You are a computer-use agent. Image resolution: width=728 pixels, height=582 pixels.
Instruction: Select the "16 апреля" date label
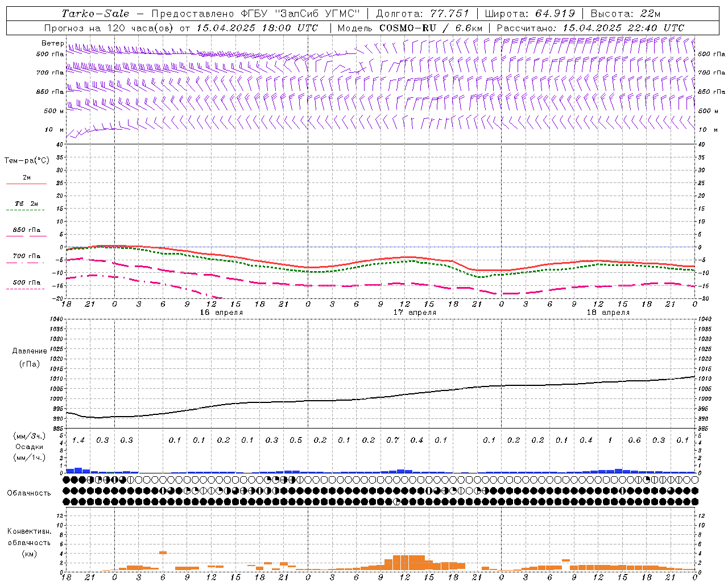pos(221,313)
